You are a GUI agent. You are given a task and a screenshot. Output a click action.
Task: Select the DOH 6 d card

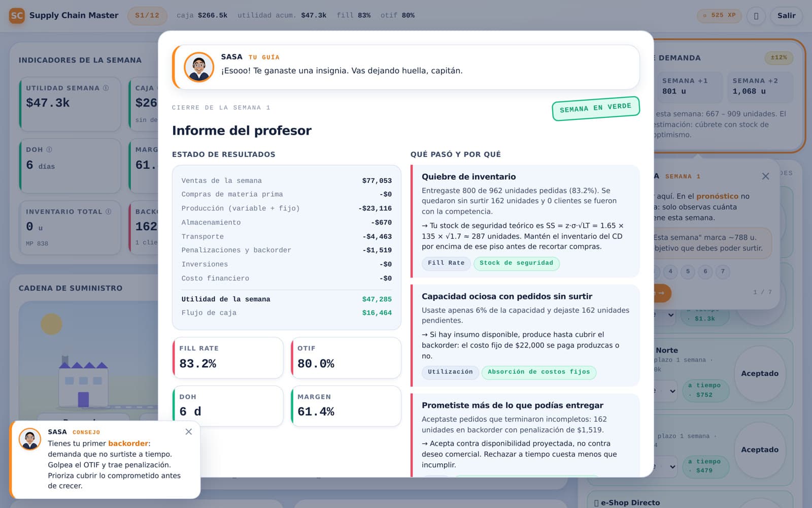coord(227,406)
